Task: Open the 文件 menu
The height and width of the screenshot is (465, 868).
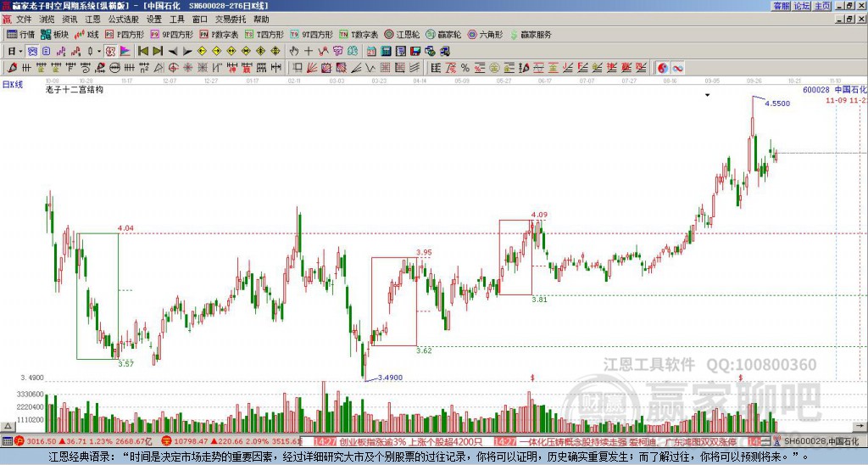Action: click(24, 20)
